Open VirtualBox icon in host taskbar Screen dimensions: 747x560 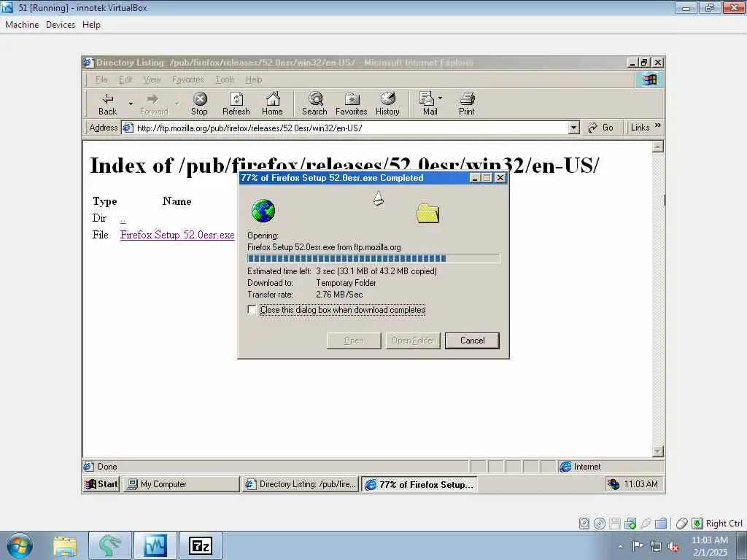[x=155, y=545]
